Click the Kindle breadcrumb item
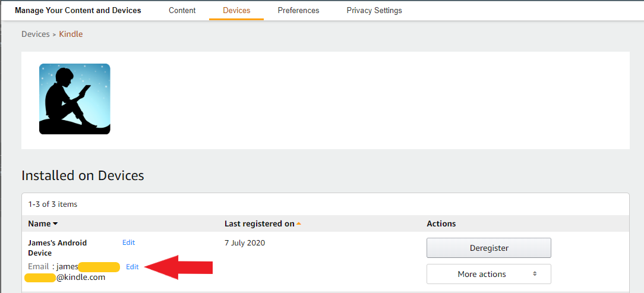This screenshot has width=644, height=293. click(x=71, y=34)
